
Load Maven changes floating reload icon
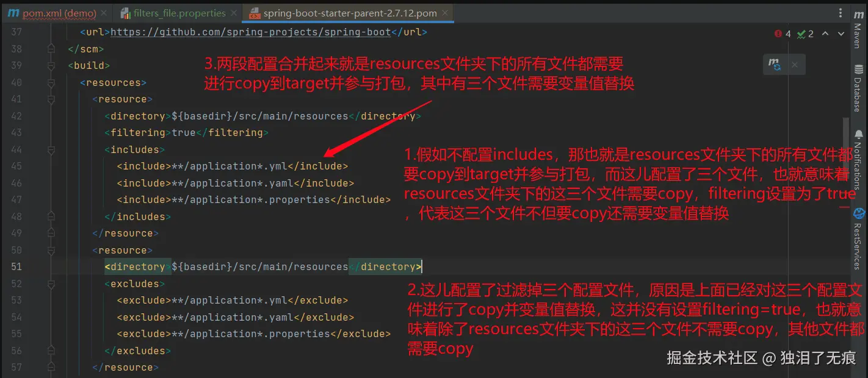point(775,64)
